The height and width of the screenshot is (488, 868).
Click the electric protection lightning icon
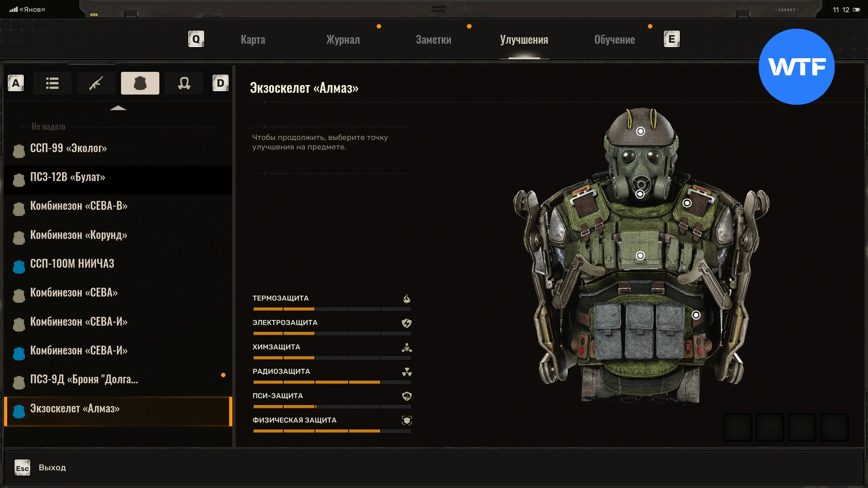(x=407, y=323)
